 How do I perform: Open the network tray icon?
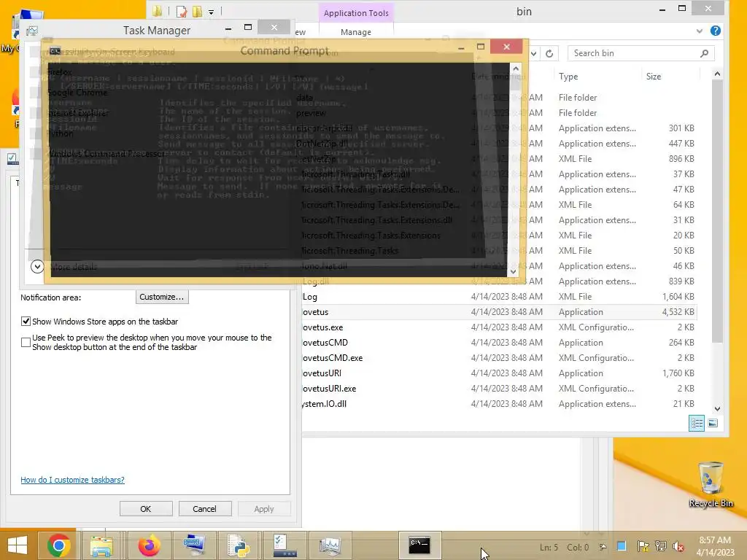[661, 547]
